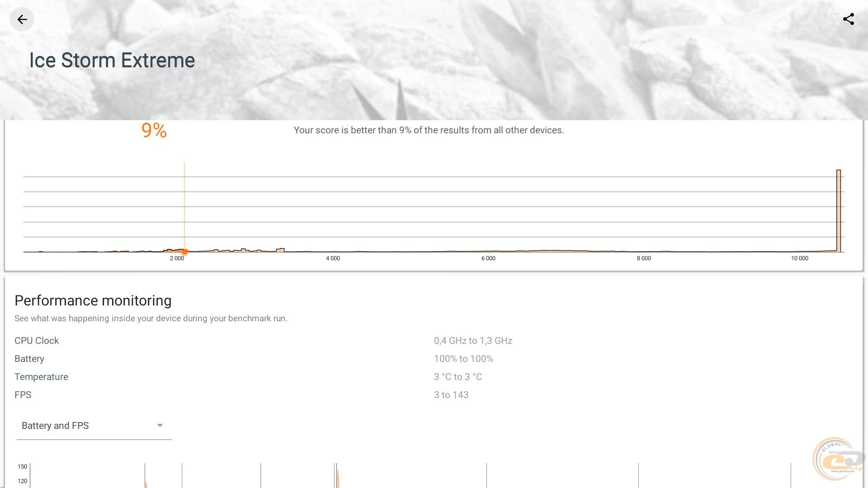Click the score comparison text sentence
Screen dimensions: 868x488
429,130
